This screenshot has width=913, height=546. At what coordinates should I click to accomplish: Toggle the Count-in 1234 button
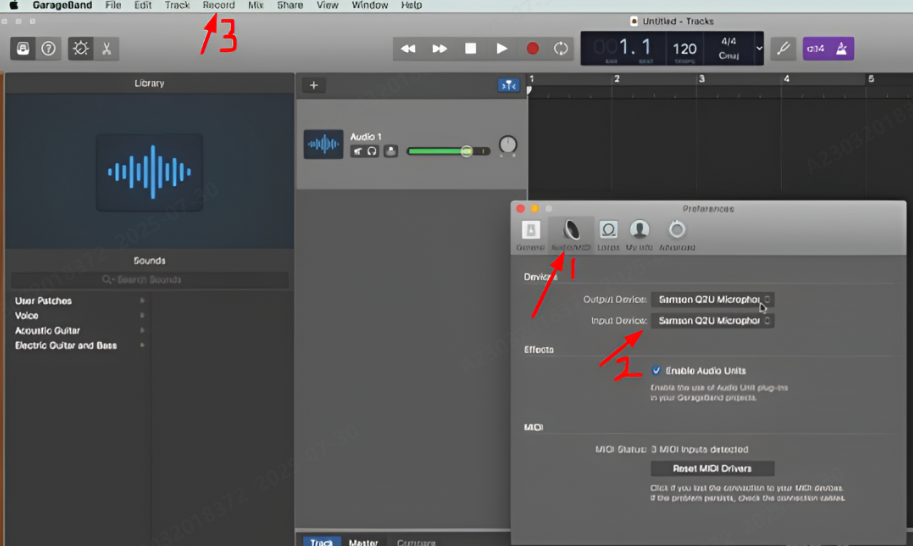point(816,49)
